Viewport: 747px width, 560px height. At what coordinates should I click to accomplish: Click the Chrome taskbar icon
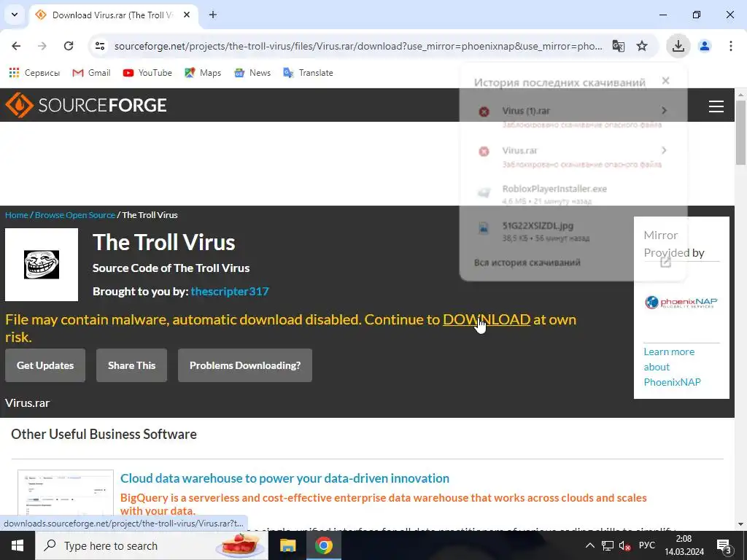coord(323,545)
